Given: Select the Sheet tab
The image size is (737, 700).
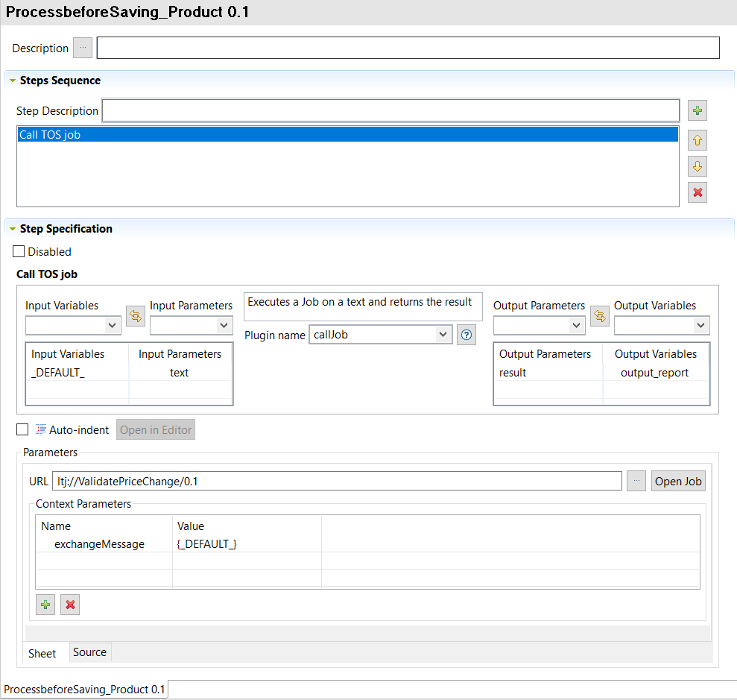Looking at the screenshot, I should pyautogui.click(x=42, y=653).
